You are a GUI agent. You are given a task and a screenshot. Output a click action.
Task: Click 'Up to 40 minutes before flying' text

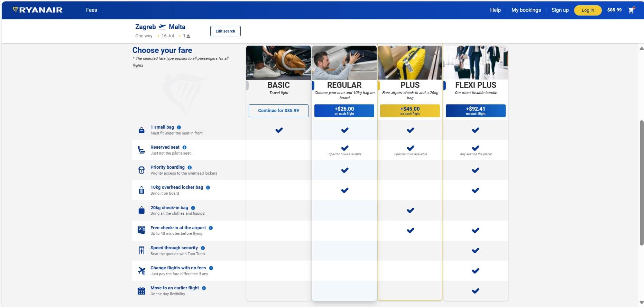click(x=176, y=233)
